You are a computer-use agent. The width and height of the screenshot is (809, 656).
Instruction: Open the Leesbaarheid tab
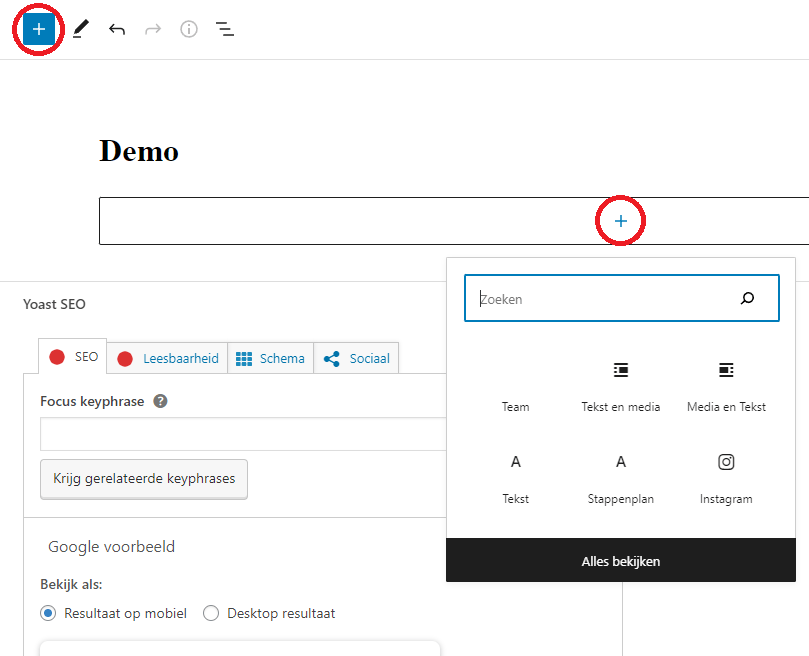tap(169, 358)
